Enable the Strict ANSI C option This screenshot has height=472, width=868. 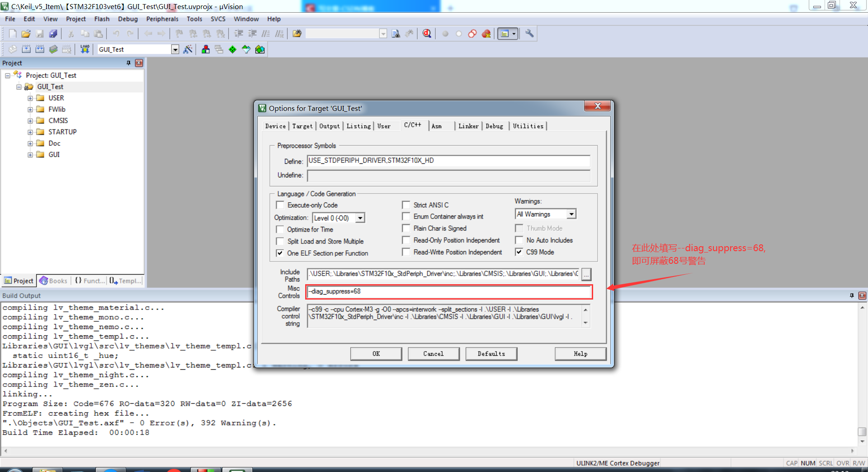point(406,205)
